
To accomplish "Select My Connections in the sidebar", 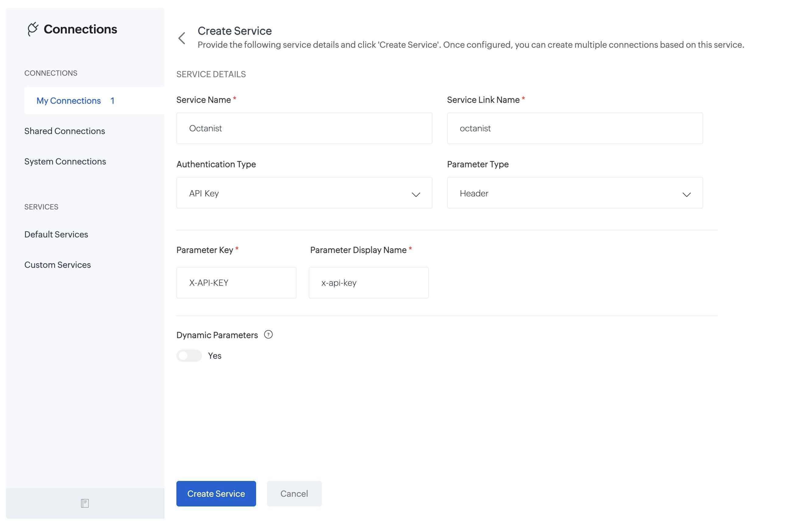I will (68, 100).
